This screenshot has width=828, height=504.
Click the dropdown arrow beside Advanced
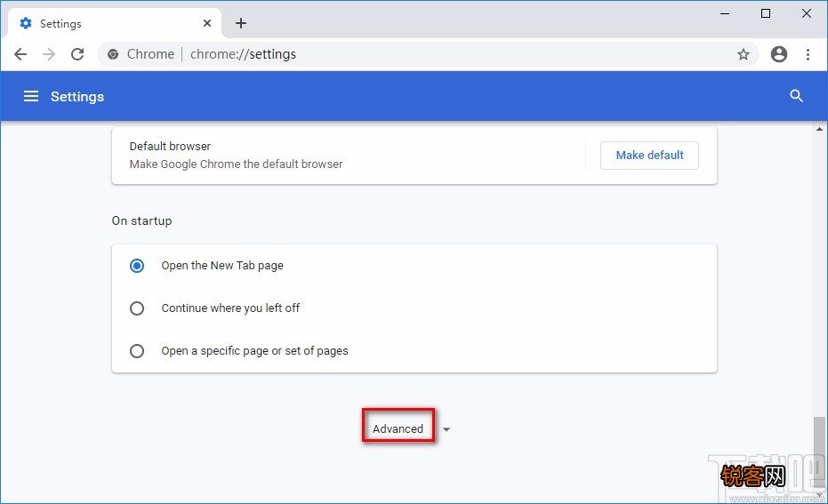[x=446, y=429]
